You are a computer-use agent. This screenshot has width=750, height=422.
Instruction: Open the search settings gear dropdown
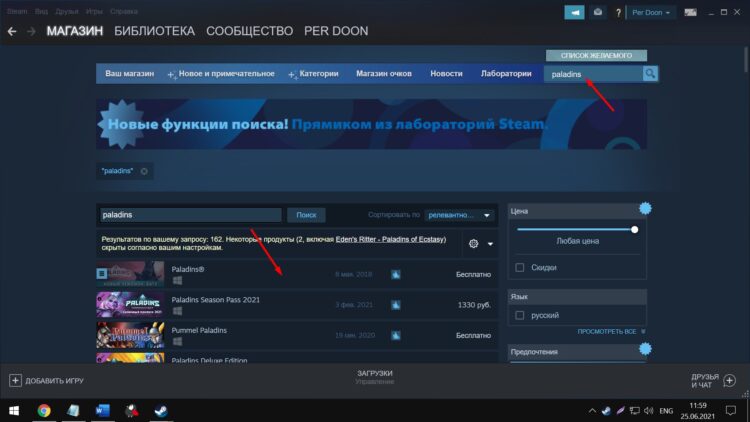(478, 244)
